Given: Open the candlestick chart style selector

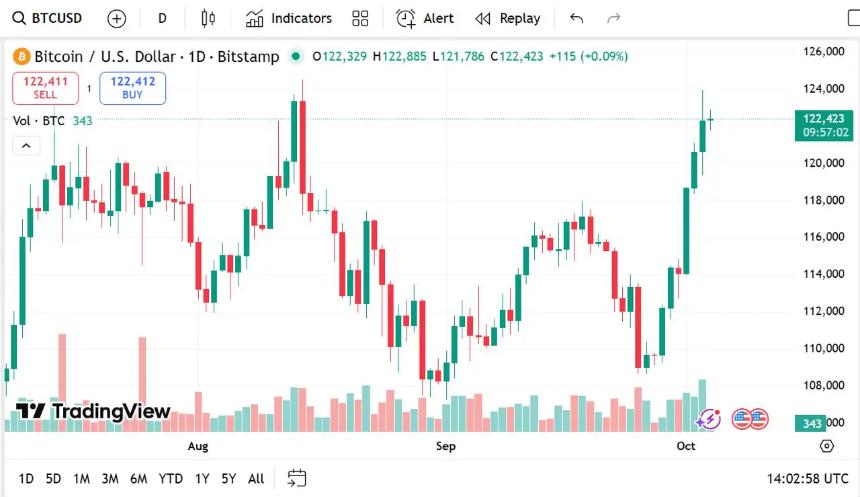Looking at the screenshot, I should [208, 18].
